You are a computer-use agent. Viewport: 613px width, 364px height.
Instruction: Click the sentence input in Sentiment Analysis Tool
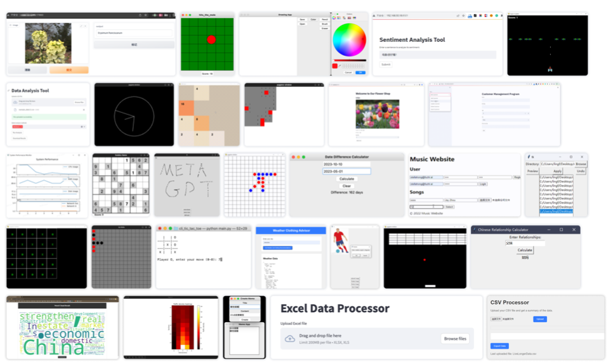tap(437, 55)
